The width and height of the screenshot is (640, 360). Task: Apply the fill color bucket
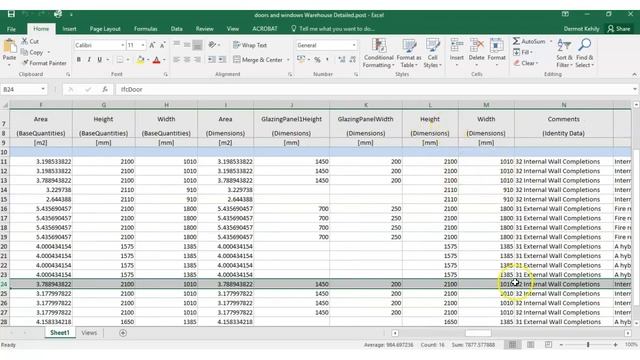140,60
